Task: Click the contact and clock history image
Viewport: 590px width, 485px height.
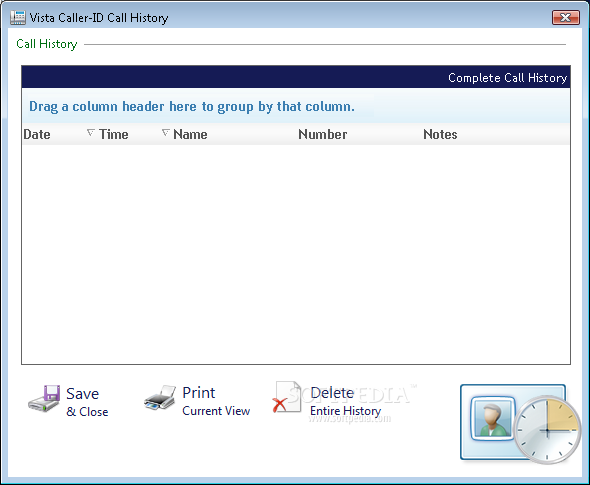Action: coord(520,424)
